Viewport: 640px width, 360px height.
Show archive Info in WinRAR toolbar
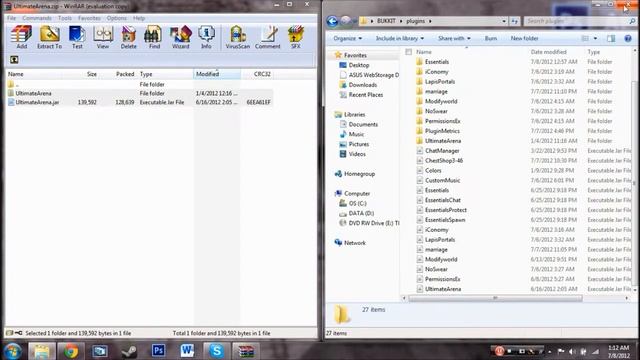[206, 38]
